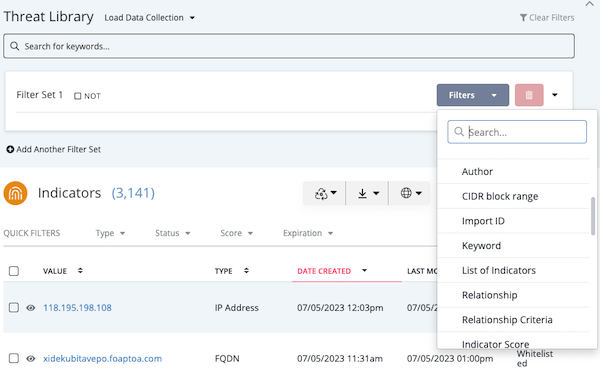Click eye icon for 118.195.198.108 row

31,308
